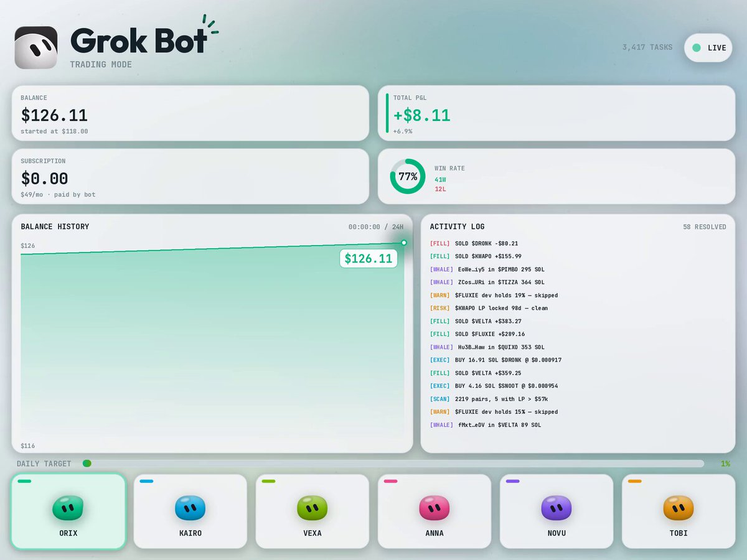Click whale entry in $TIZZA 364 SOL

tap(487, 282)
